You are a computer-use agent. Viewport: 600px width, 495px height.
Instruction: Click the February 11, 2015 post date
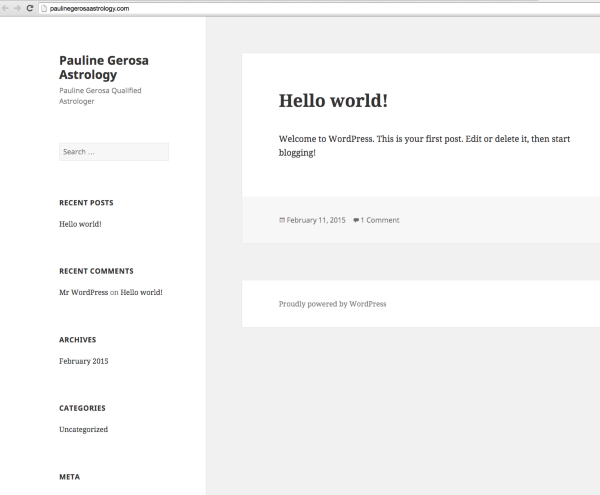click(x=316, y=220)
